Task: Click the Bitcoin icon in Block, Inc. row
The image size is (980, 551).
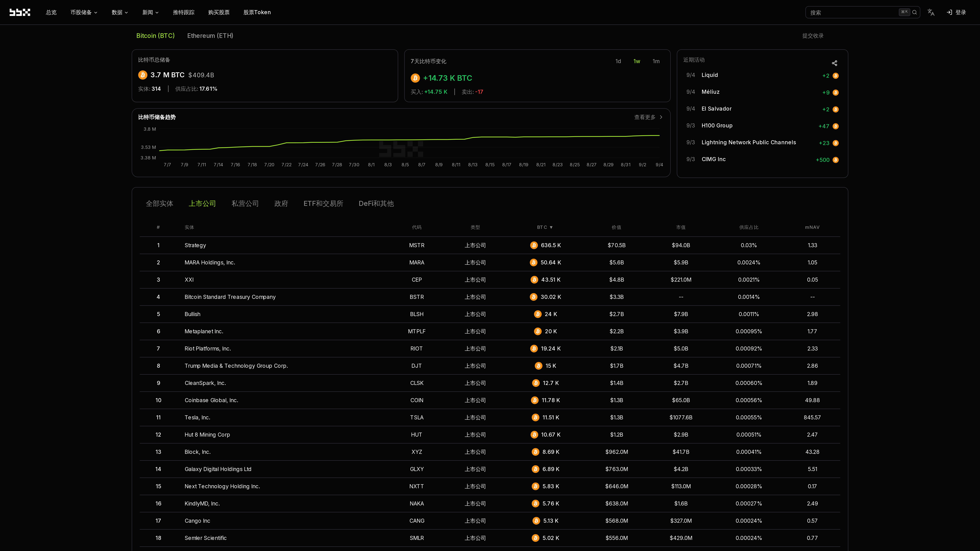Action: pos(535,452)
